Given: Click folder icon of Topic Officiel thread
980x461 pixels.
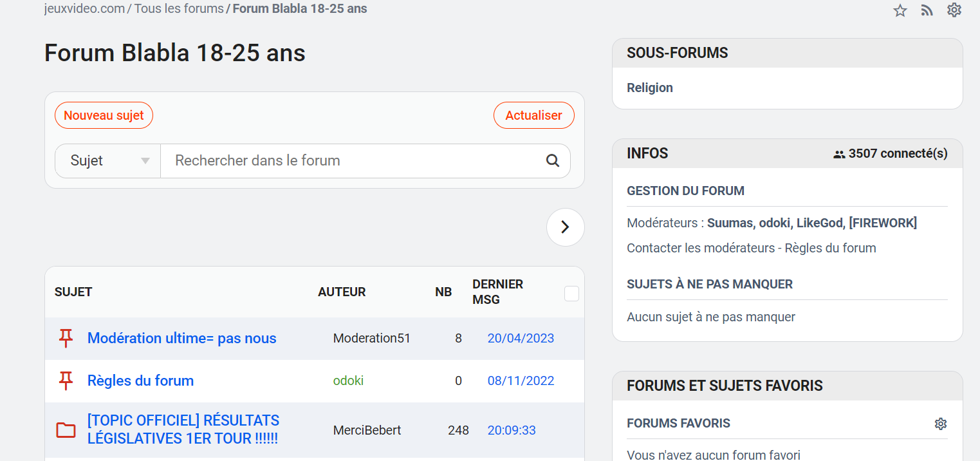Looking at the screenshot, I should pos(66,430).
